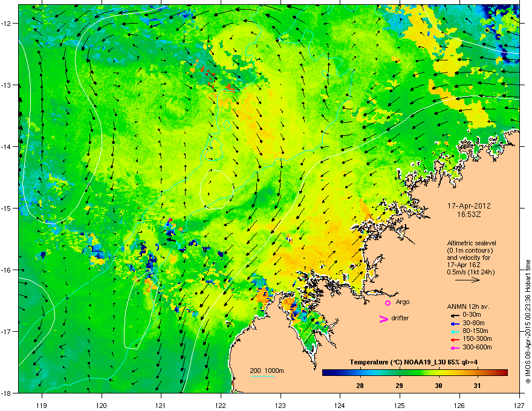Image resolution: width=532 pixels, height=411 pixels.
Task: Click latitude label -16 on left axis
Action: pos(6,270)
